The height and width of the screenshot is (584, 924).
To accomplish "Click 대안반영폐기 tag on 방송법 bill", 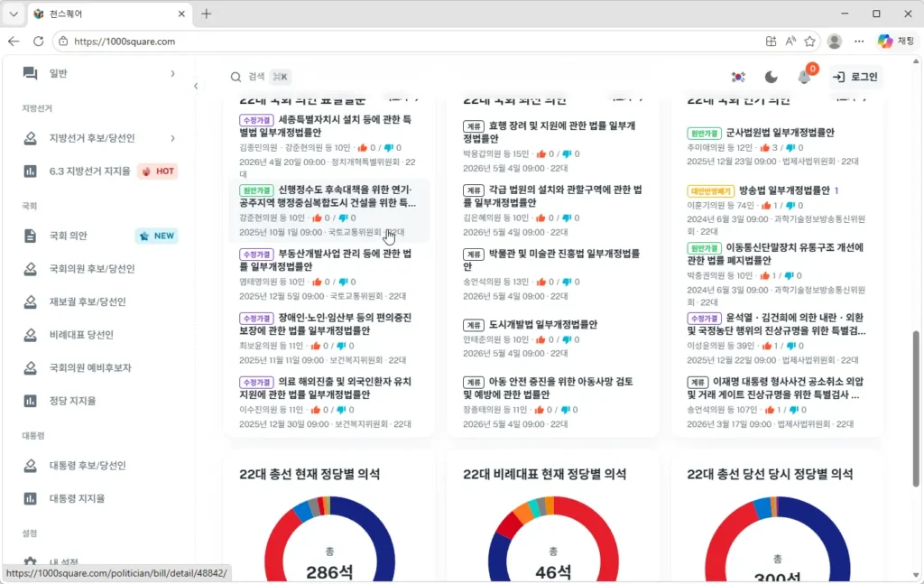I will [711, 190].
